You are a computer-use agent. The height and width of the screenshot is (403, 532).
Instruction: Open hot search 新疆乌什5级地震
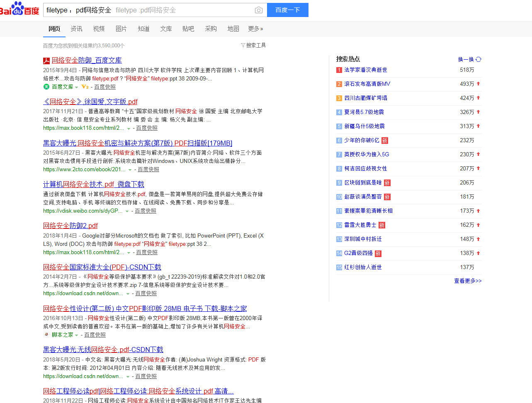364,126
